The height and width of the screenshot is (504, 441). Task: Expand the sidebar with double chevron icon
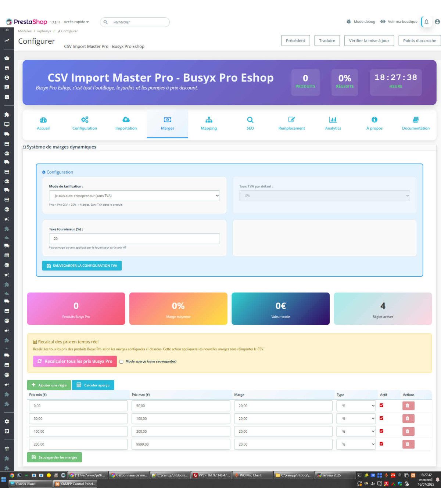[x=7, y=30]
